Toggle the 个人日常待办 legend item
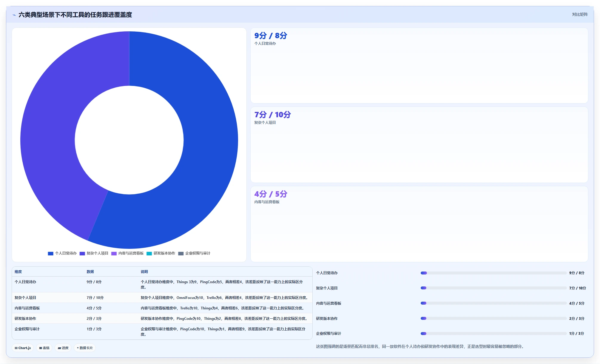This screenshot has height=364, width=600. (62, 253)
